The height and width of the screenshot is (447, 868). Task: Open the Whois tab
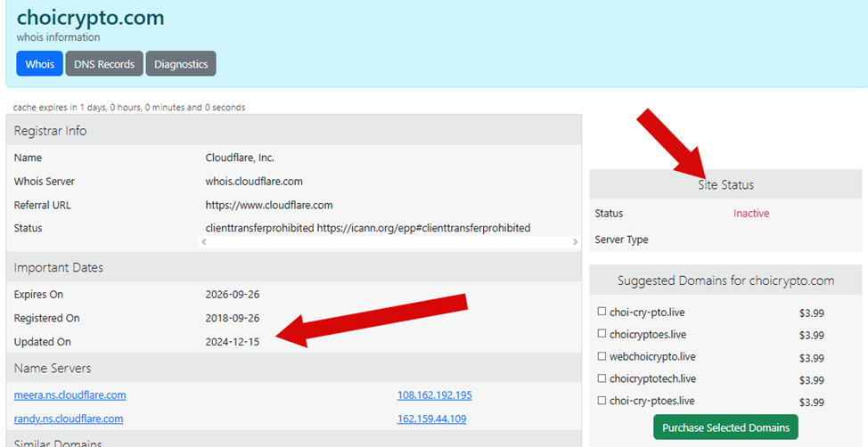click(x=39, y=63)
